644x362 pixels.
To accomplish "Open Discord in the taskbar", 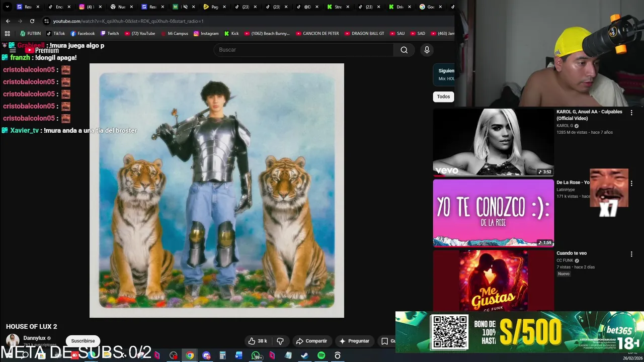I will (x=206, y=355).
